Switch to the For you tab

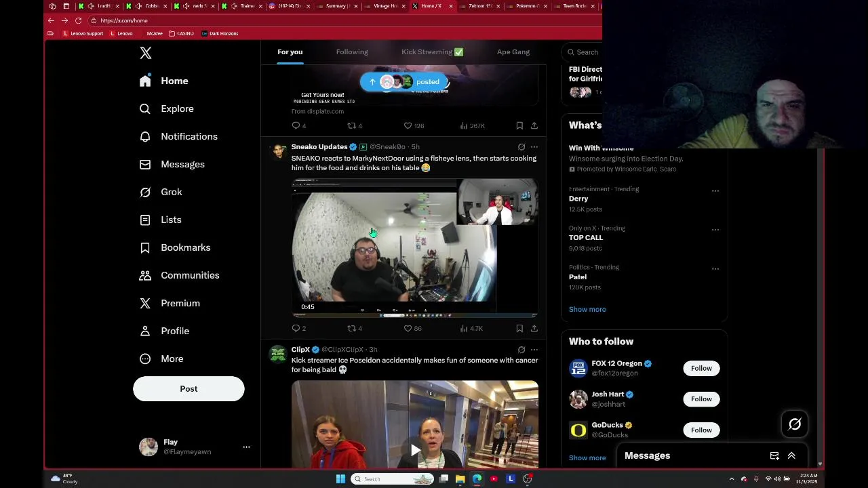point(290,52)
